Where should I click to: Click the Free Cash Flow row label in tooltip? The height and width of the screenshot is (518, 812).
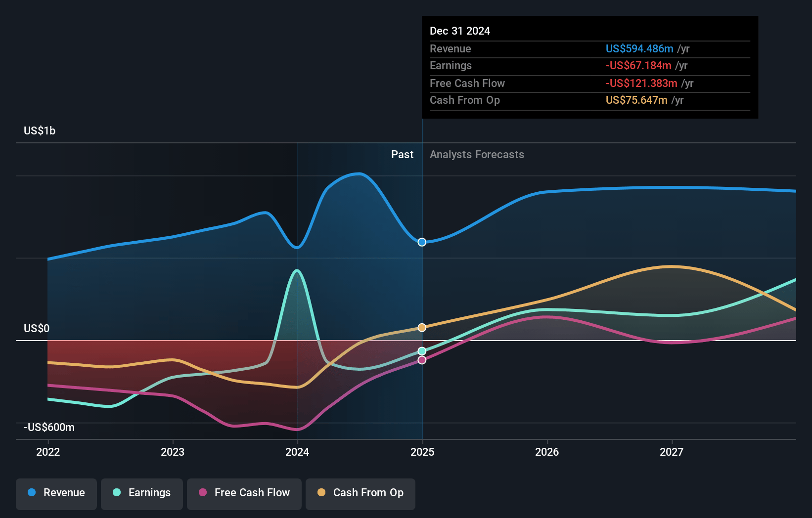click(x=467, y=83)
